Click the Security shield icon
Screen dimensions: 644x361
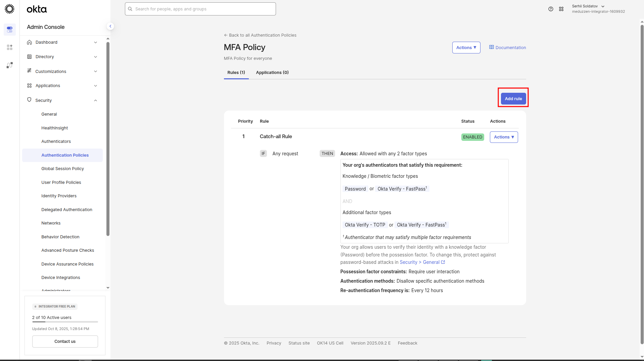tap(29, 100)
